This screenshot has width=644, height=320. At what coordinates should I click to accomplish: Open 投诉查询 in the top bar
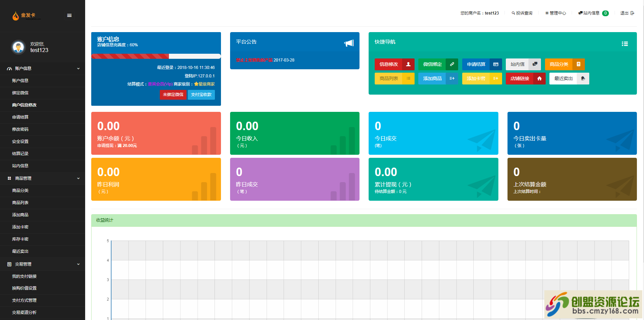tap(522, 13)
